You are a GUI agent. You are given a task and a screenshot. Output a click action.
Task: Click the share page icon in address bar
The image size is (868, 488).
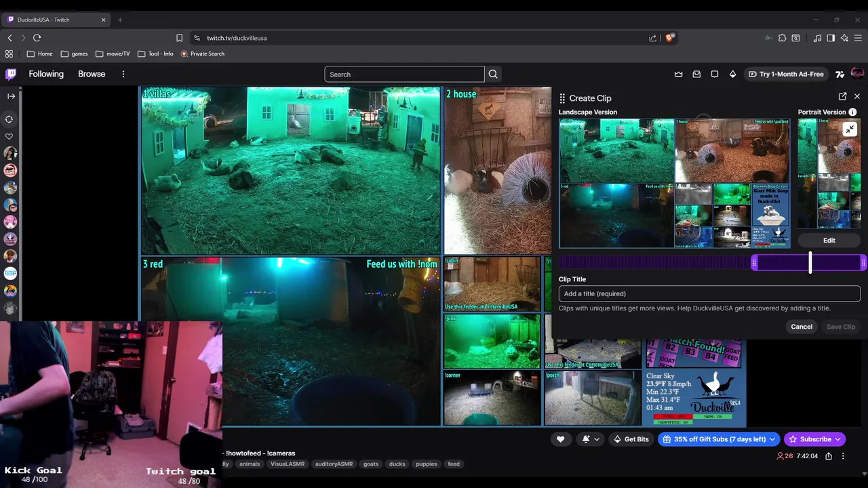pyautogui.click(x=652, y=38)
